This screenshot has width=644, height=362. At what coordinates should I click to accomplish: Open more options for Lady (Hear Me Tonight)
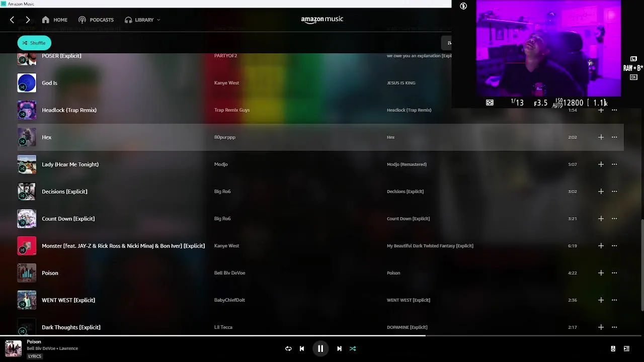(x=614, y=164)
